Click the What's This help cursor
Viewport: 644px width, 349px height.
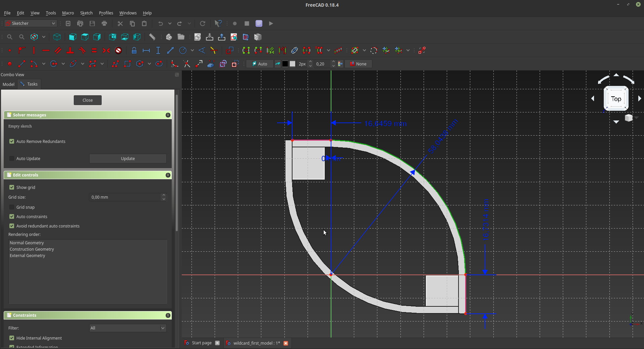pyautogui.click(x=218, y=23)
